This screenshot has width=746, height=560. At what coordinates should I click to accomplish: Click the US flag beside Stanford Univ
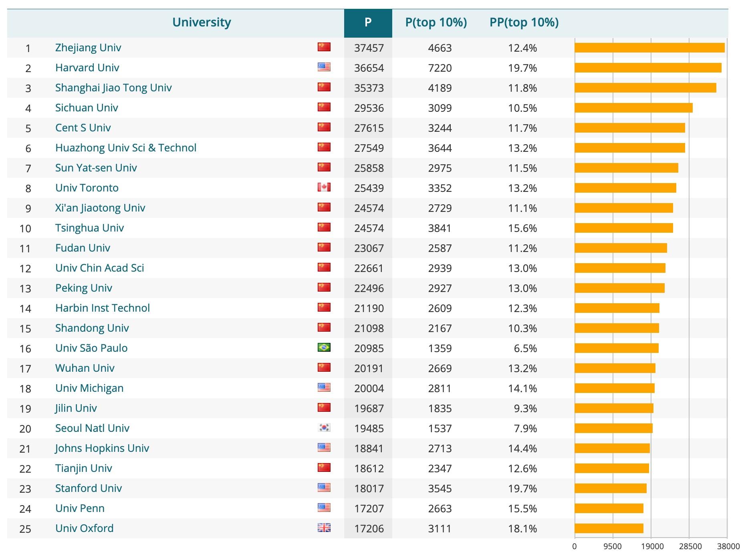coord(324,487)
